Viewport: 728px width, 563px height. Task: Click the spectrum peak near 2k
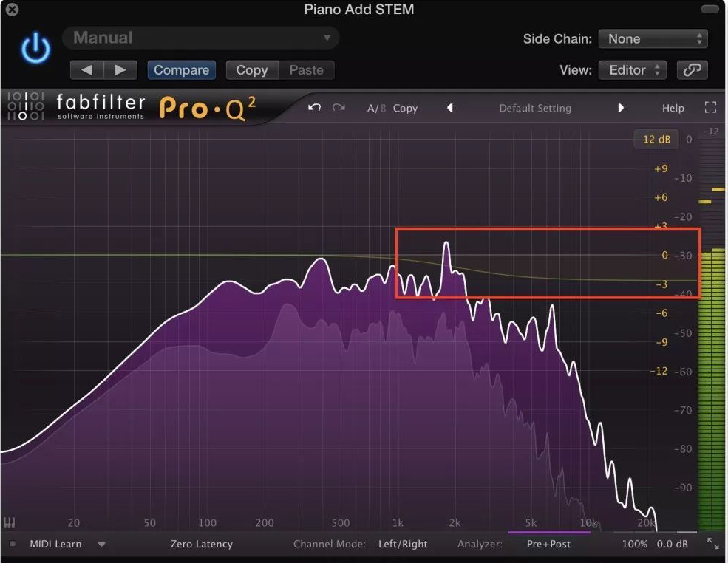pyautogui.click(x=446, y=243)
